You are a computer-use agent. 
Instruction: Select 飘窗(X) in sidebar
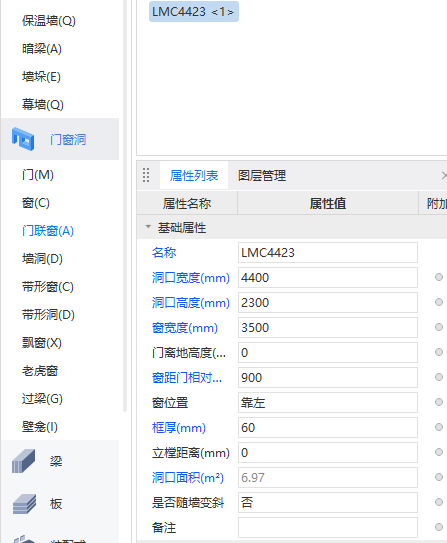point(42,343)
